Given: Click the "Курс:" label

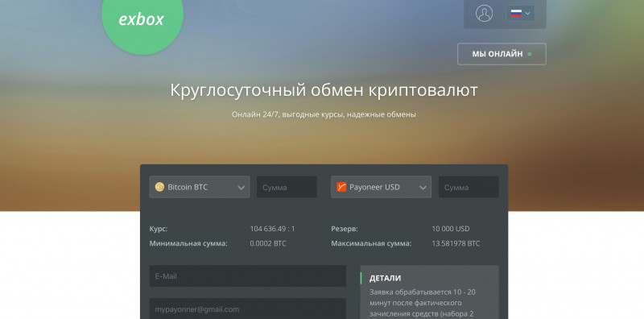Looking at the screenshot, I should [159, 229].
